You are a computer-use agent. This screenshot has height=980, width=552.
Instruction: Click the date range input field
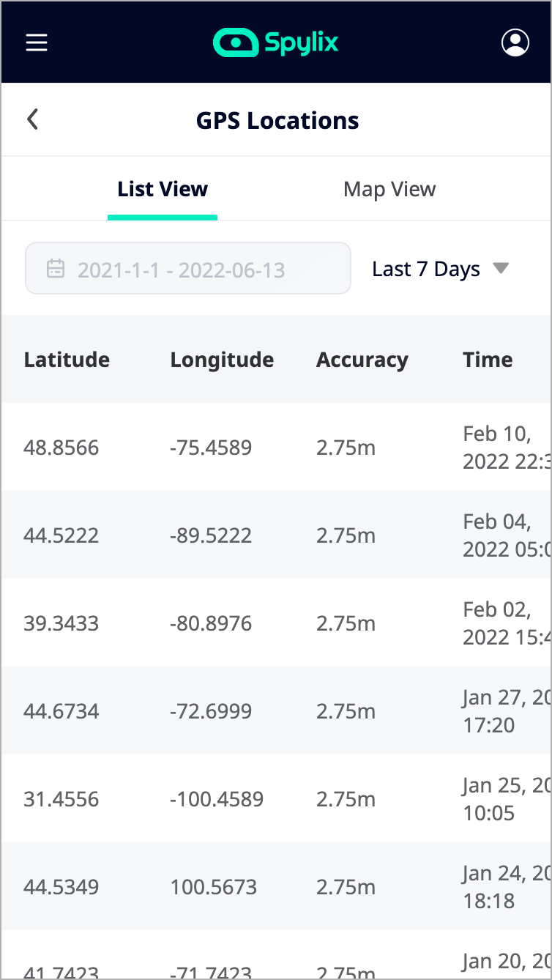click(188, 269)
